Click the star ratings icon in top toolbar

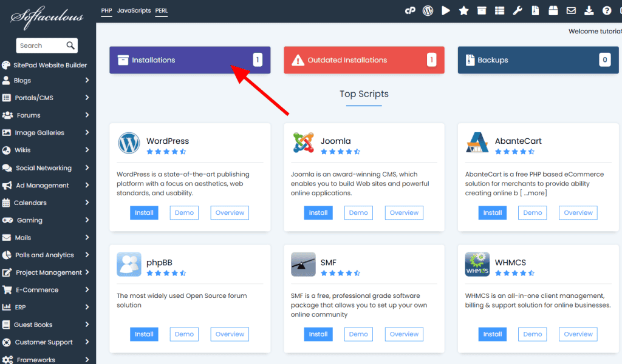[463, 11]
